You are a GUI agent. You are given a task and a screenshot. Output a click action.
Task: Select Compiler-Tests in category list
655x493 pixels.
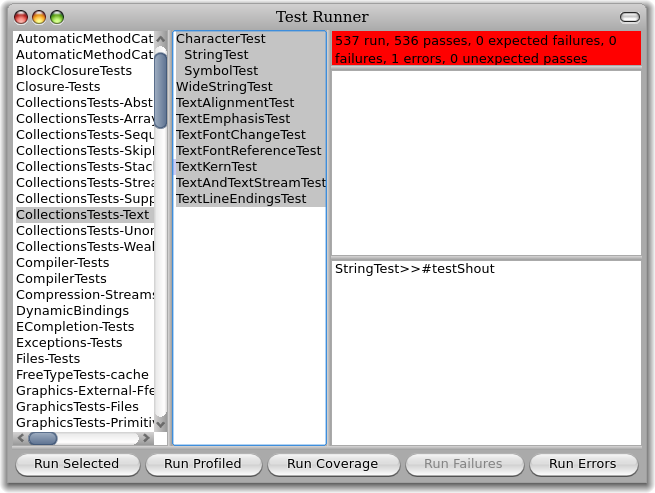(63, 263)
